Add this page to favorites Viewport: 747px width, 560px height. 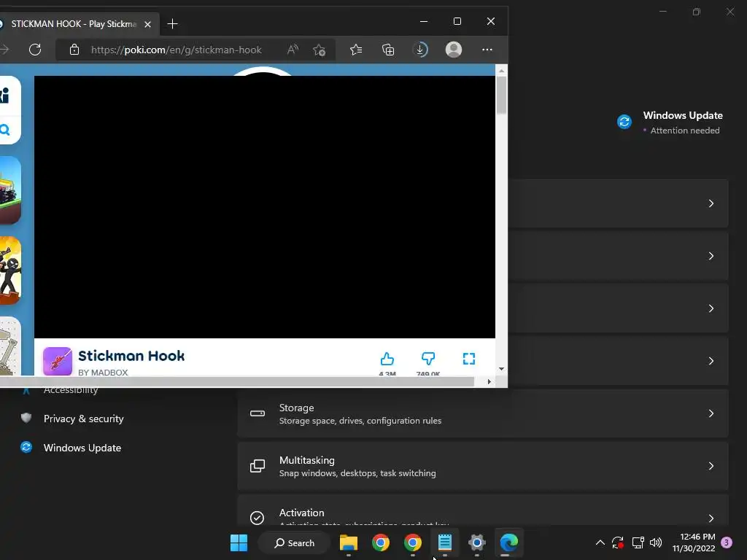320,50
